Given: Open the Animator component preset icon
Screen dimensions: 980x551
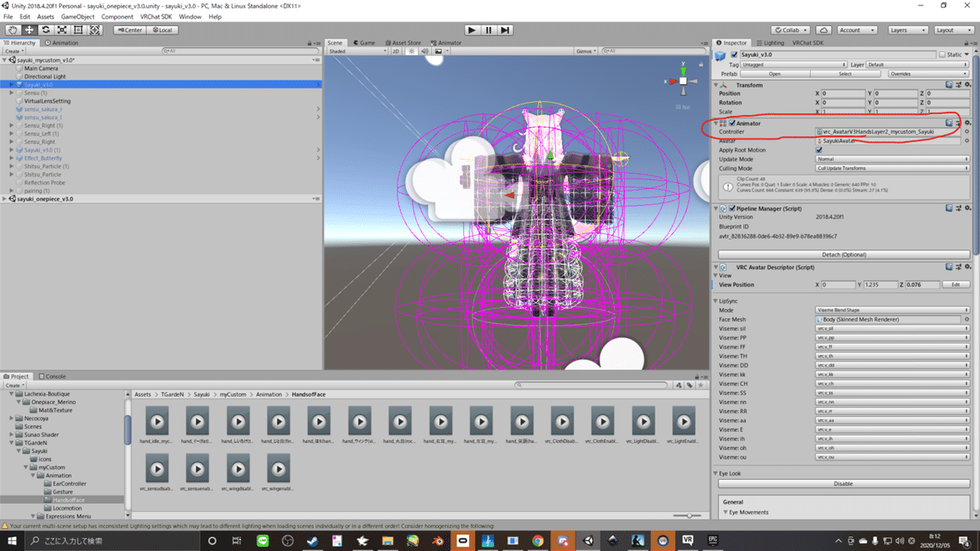Looking at the screenshot, I should point(959,123).
